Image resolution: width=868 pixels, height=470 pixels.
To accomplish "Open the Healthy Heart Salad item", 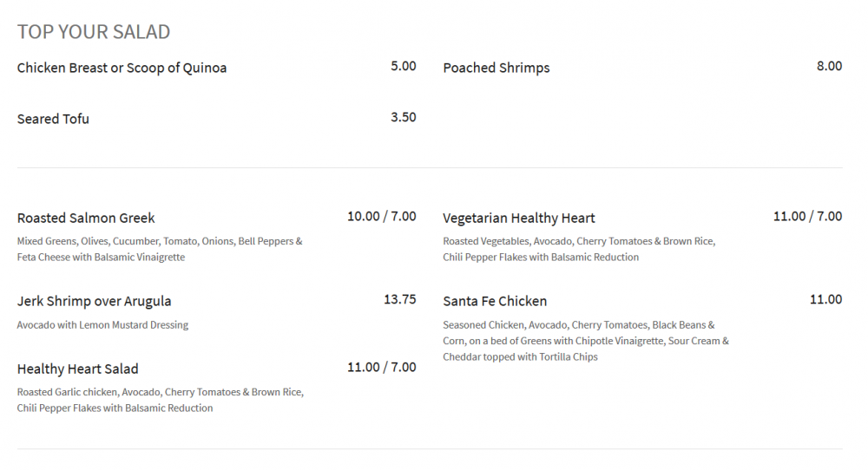I will click(77, 369).
